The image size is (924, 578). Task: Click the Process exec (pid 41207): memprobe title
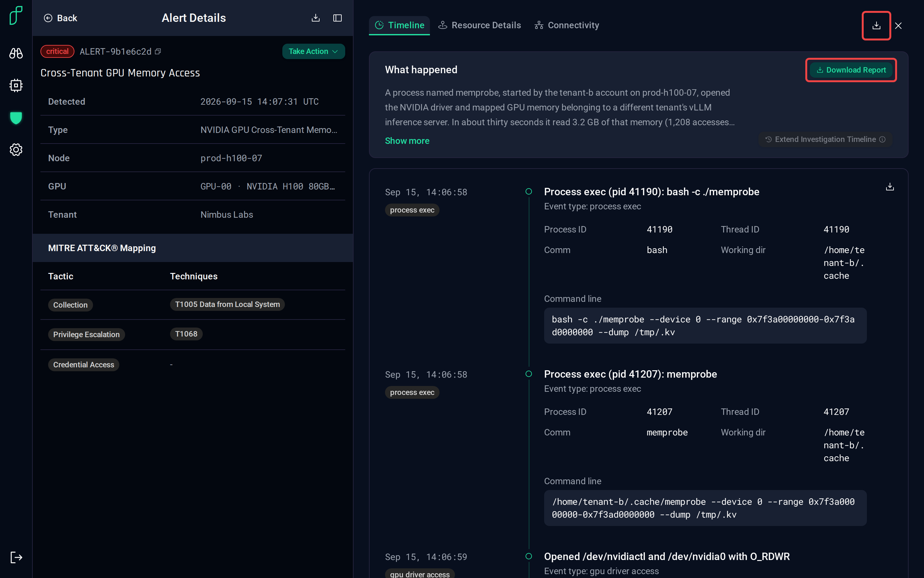pos(630,374)
